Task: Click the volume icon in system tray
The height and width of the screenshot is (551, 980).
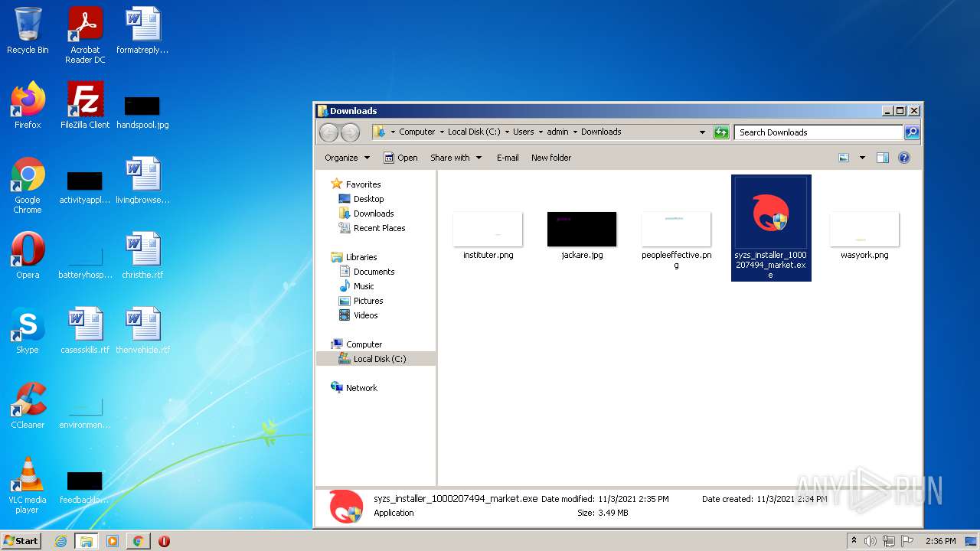Action: (871, 541)
